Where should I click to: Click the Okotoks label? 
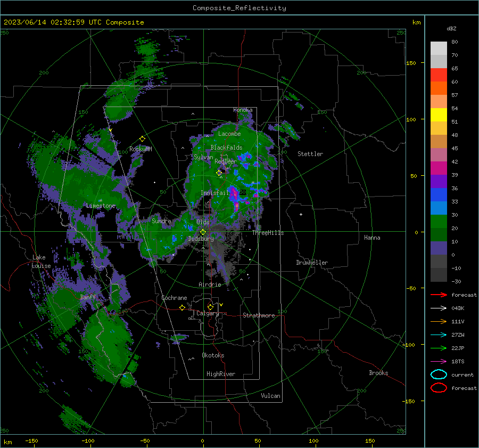[x=213, y=355]
